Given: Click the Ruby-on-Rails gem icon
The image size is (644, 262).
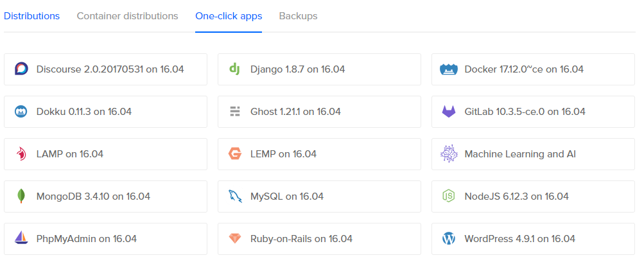Looking at the screenshot, I should (234, 239).
